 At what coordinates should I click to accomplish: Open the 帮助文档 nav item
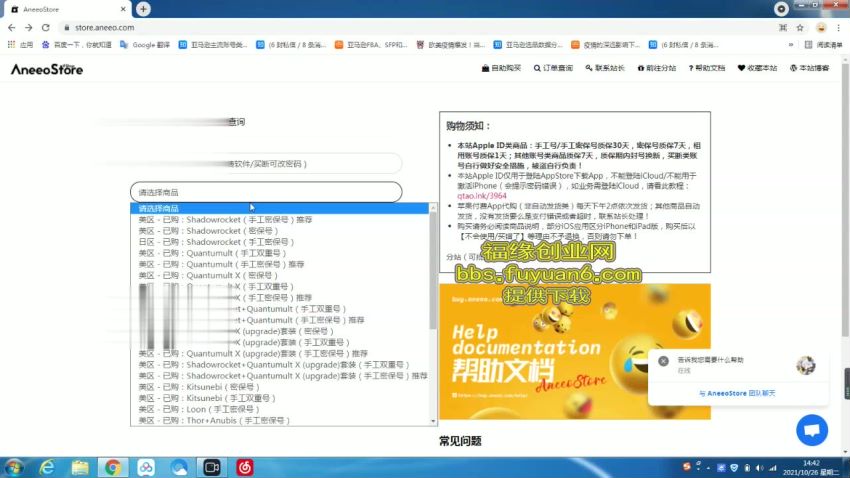[707, 68]
